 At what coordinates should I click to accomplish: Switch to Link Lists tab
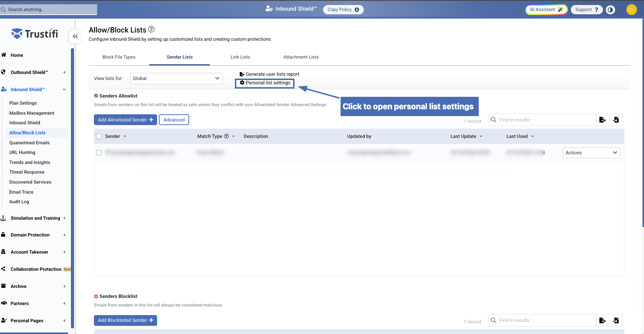[x=240, y=57]
